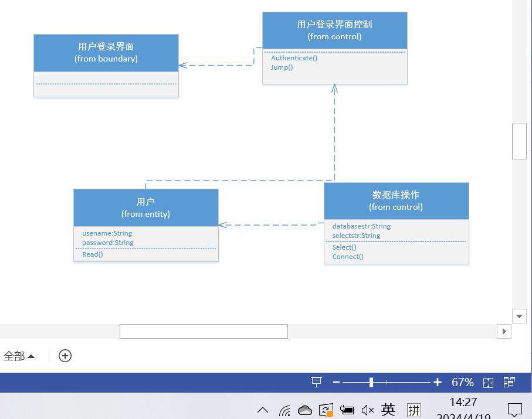Click the zoom out minus button

(x=336, y=383)
